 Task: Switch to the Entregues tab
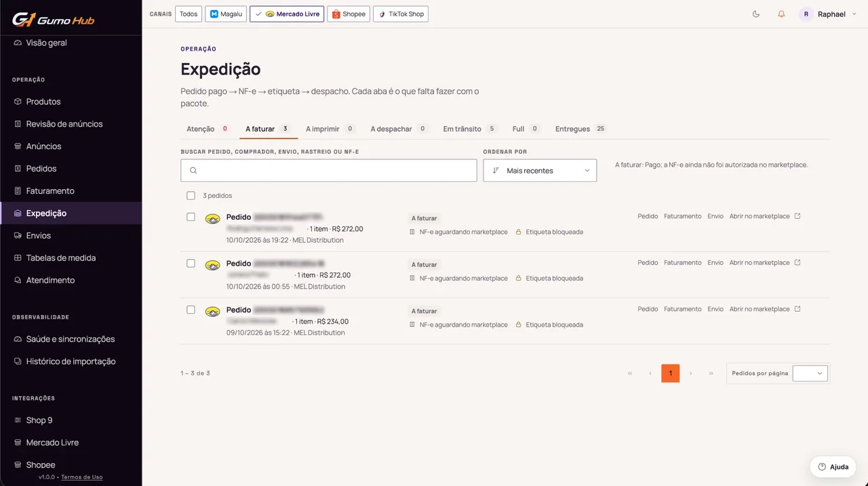(x=580, y=129)
